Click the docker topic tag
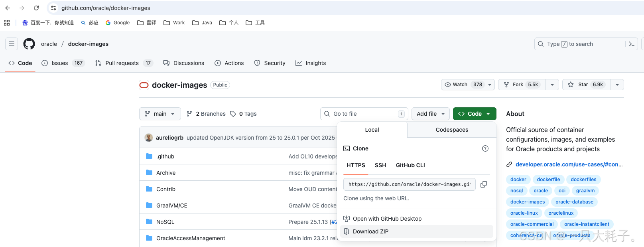Image resolution: width=644 pixels, height=247 pixels. pyautogui.click(x=518, y=180)
